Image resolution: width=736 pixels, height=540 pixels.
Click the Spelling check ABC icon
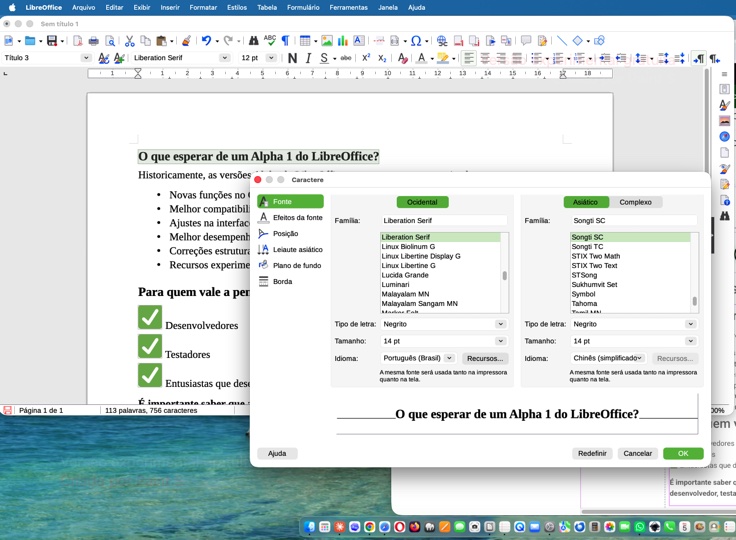point(269,41)
